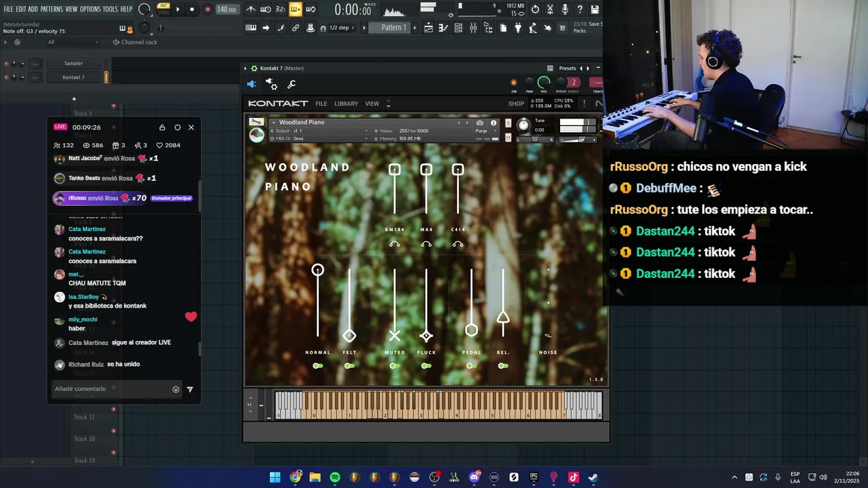Click the play button in transport
This screenshot has width=868, height=488.
pos(178,9)
